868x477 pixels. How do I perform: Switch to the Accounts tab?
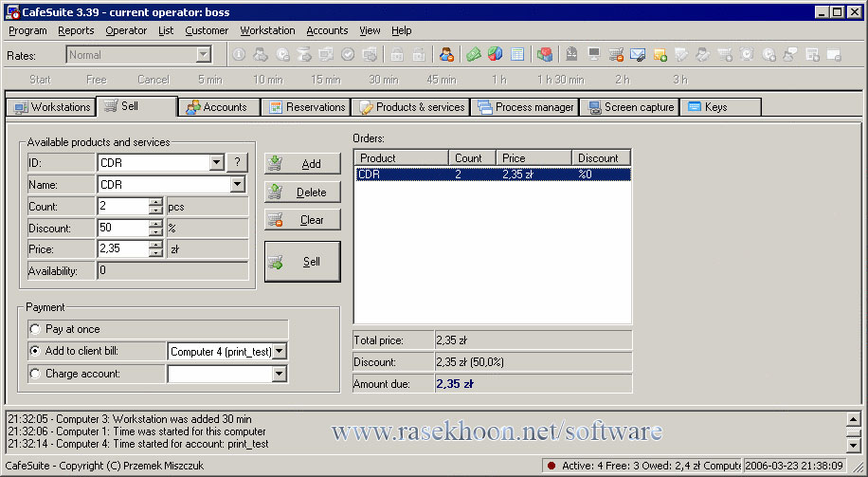tap(219, 107)
